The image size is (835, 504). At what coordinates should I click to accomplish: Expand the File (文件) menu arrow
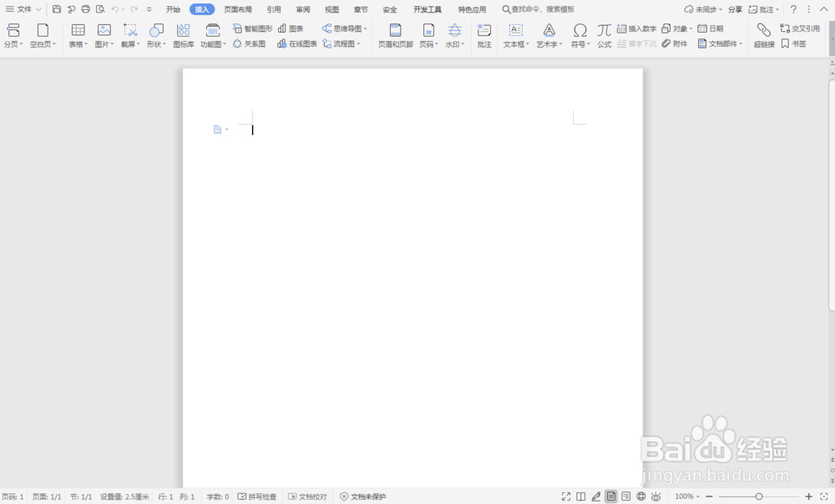point(38,9)
